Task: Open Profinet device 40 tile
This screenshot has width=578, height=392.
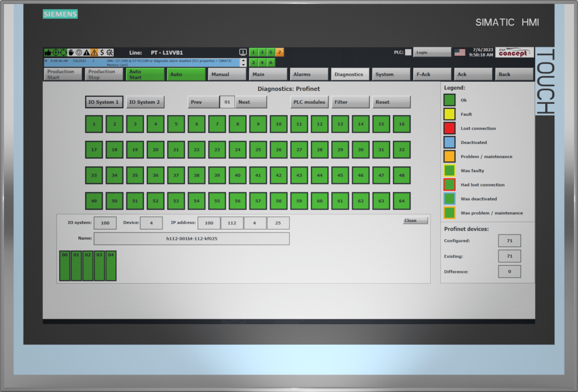Action: click(238, 175)
